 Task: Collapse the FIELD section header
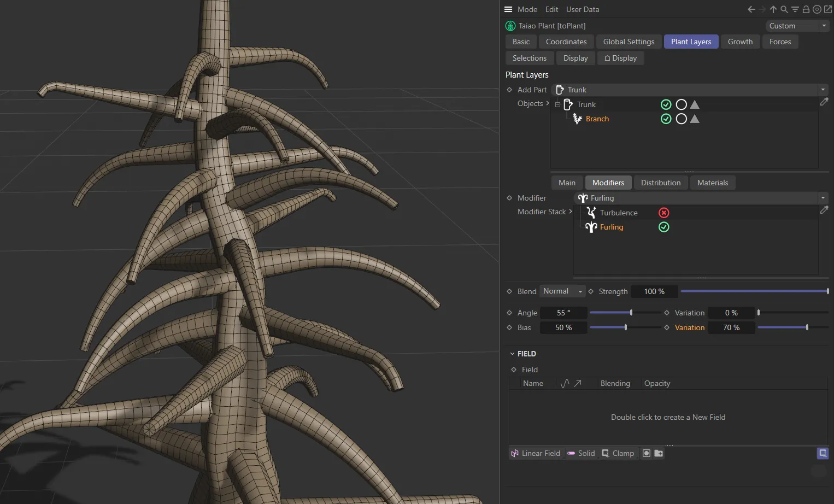click(x=512, y=353)
